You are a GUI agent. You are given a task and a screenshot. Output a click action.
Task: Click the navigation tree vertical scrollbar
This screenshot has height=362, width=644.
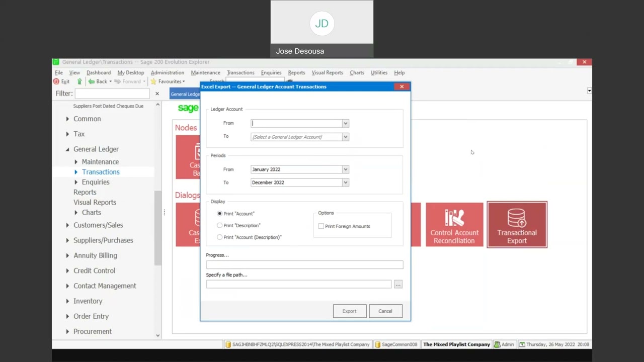(158, 228)
